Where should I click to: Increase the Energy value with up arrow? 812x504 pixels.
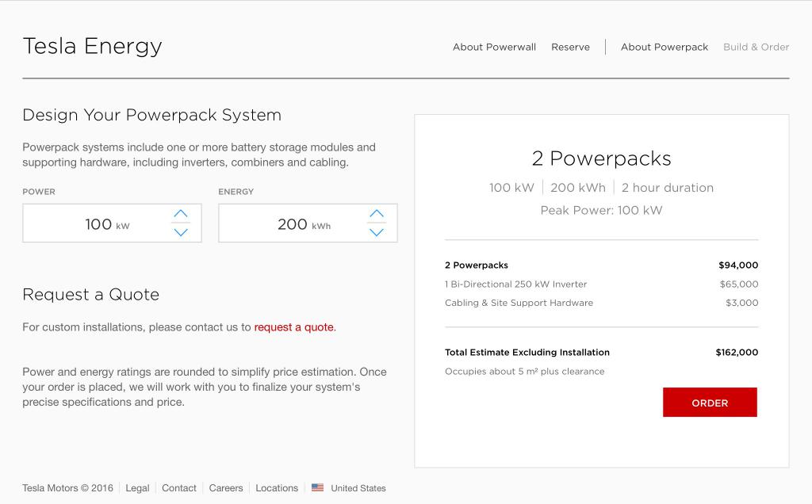pyautogui.click(x=377, y=214)
